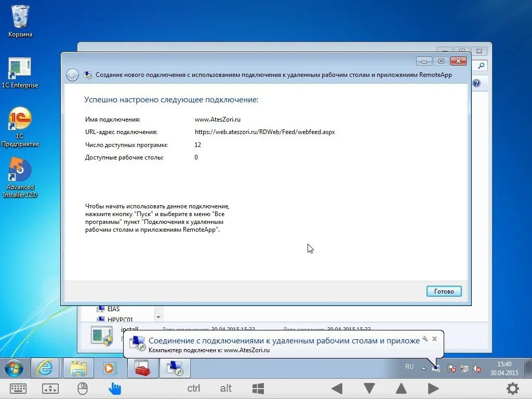
Task: Select the mouse mode icon
Action: click(83, 389)
